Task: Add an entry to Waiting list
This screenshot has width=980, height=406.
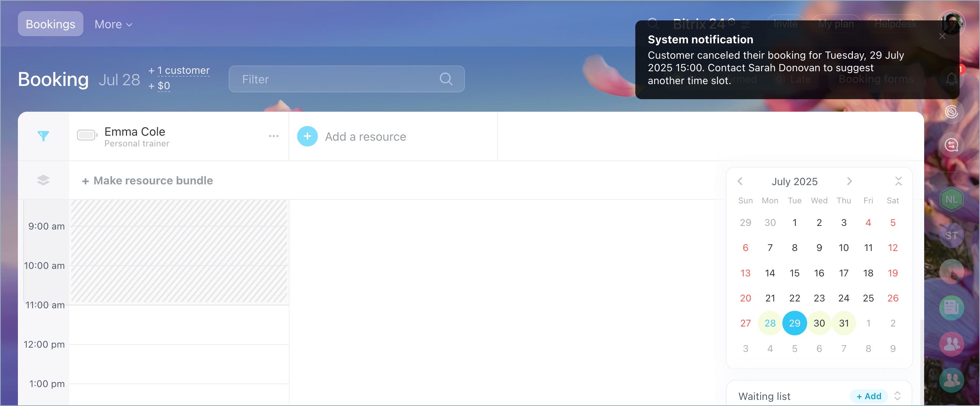Action: [x=868, y=396]
